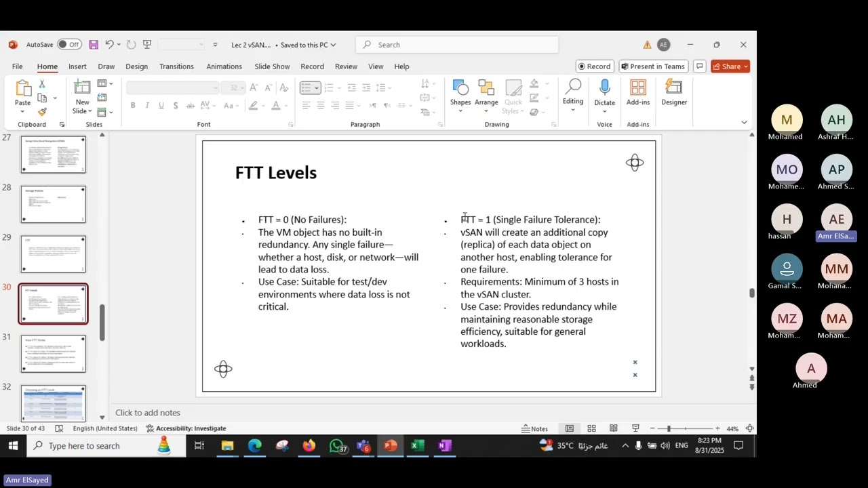Toggle Underline formatting
Viewport: 868px width, 488px height.
point(161,106)
